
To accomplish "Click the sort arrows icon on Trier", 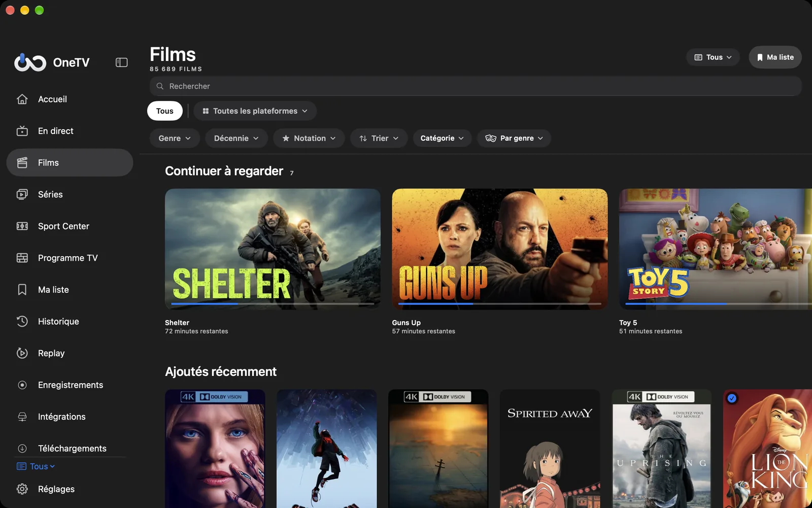I will click(363, 138).
